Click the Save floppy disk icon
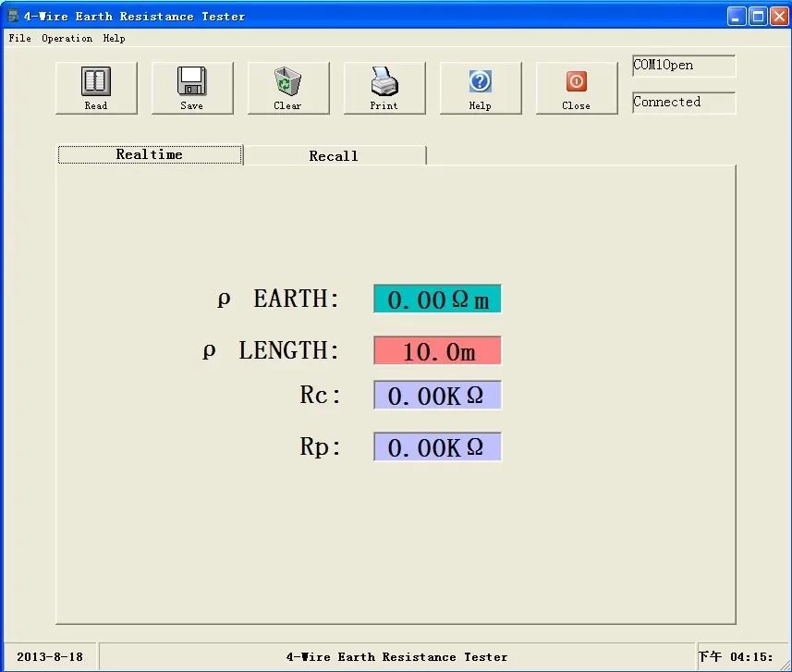Viewport: 792px width, 672px height. [x=192, y=80]
